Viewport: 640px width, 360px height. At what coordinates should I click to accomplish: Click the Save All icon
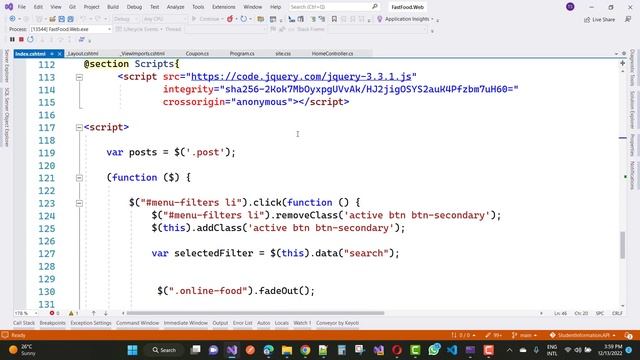click(x=71, y=19)
